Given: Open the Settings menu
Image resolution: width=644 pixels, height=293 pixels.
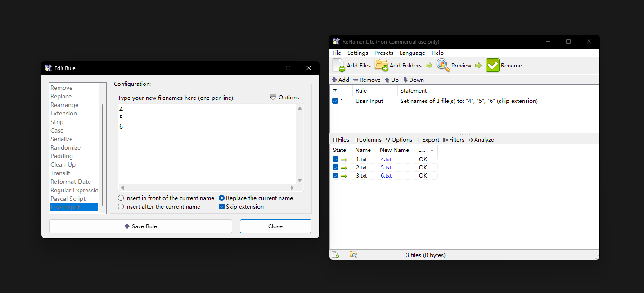Looking at the screenshot, I should pos(358,53).
